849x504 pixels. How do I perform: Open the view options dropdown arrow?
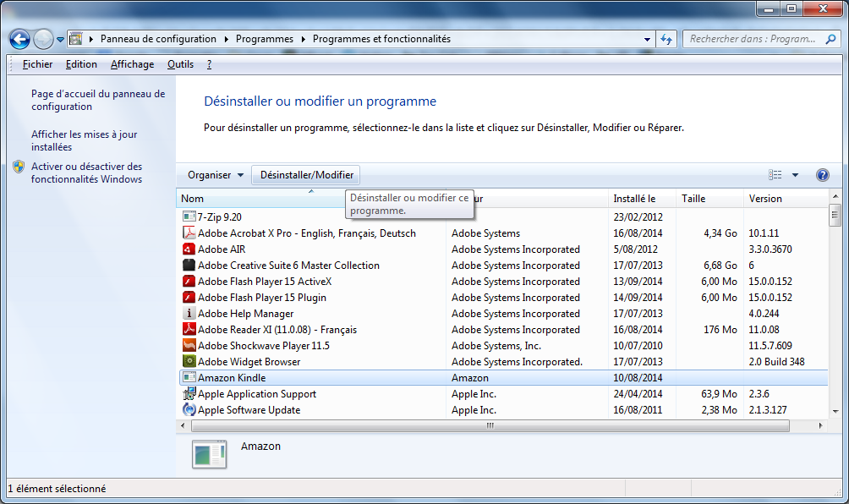796,175
